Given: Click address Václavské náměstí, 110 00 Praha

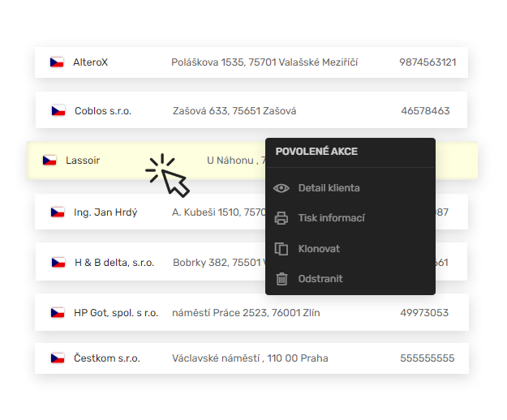Looking at the screenshot, I should (x=250, y=358).
